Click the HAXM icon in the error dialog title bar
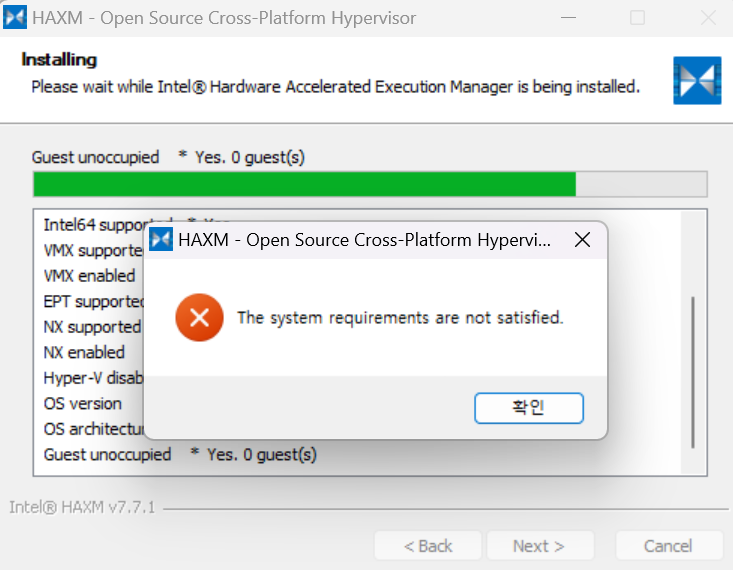The image size is (733, 570). 161,239
